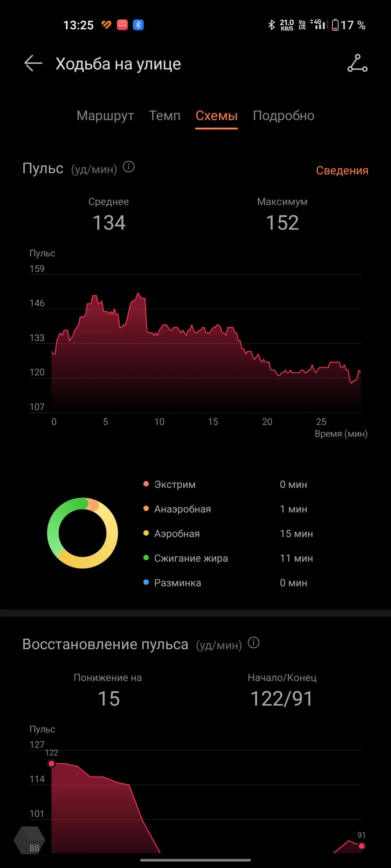This screenshot has width=391, height=868.
Task: Tap the 91 end point marker
Action: click(362, 846)
